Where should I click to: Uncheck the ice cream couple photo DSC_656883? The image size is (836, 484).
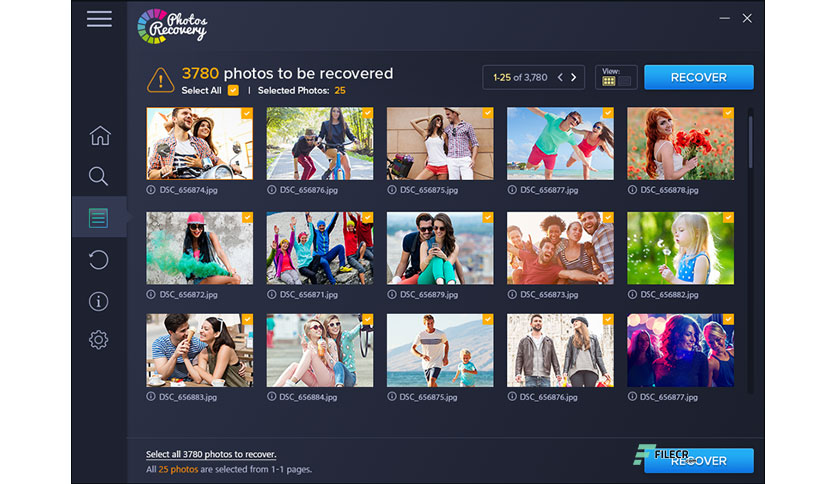pyautogui.click(x=247, y=319)
